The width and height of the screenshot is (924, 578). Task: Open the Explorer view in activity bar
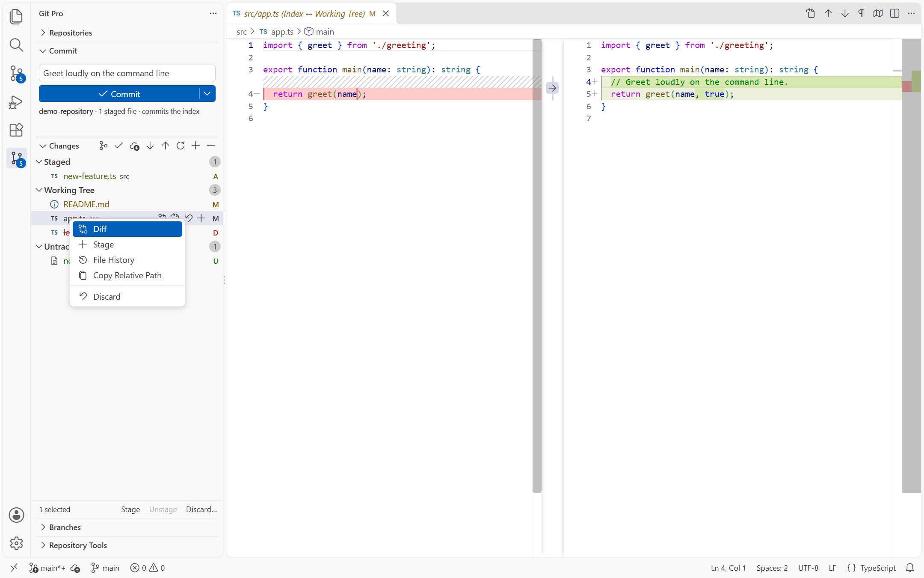point(16,16)
